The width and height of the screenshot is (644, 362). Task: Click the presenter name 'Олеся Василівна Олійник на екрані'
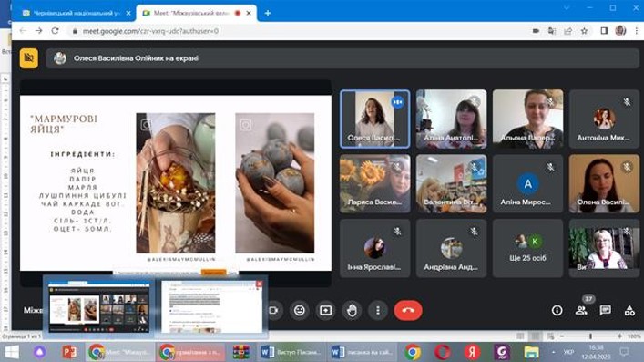click(136, 58)
